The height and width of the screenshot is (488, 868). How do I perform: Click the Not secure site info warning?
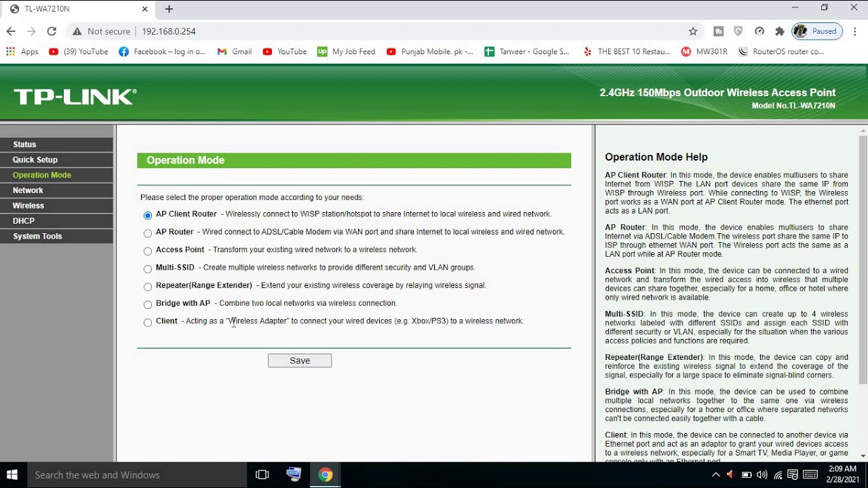pyautogui.click(x=101, y=31)
